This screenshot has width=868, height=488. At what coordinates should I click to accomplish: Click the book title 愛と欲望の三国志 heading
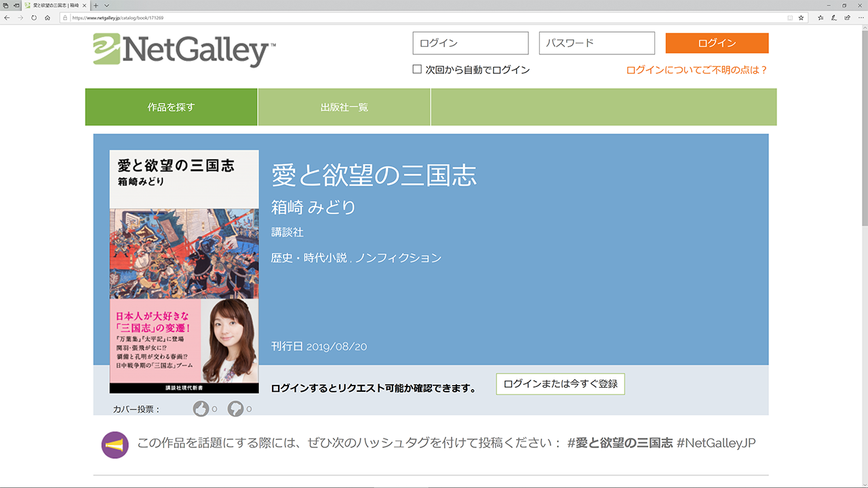tap(374, 175)
